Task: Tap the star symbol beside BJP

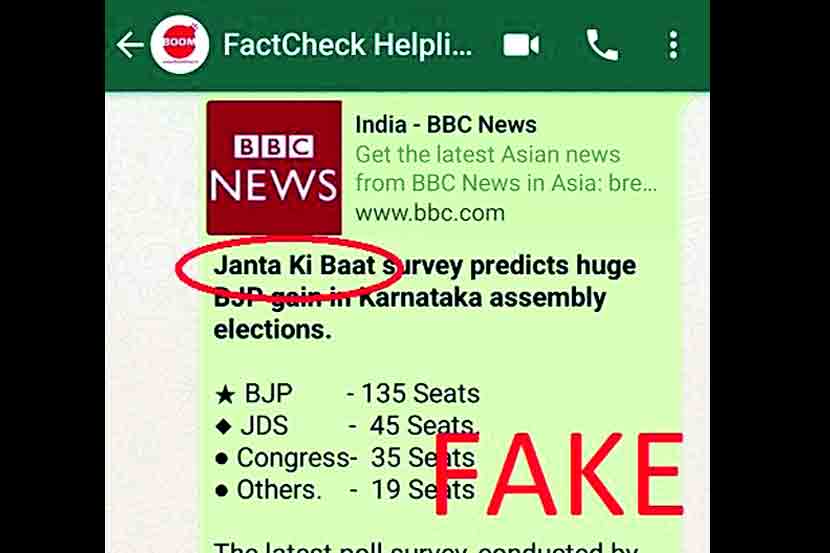Action: 224,394
